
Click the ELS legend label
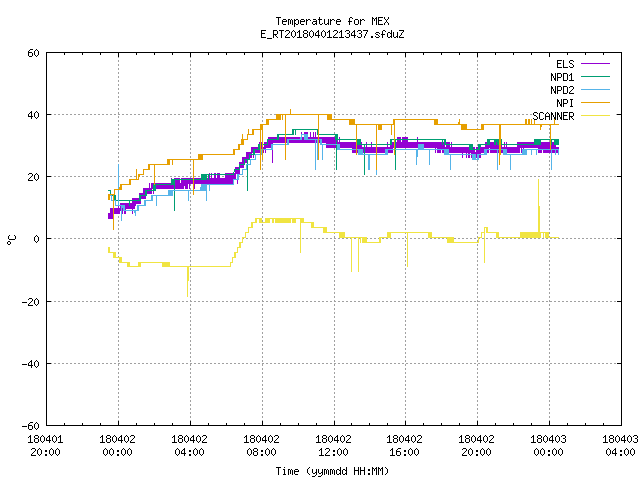[x=565, y=64]
